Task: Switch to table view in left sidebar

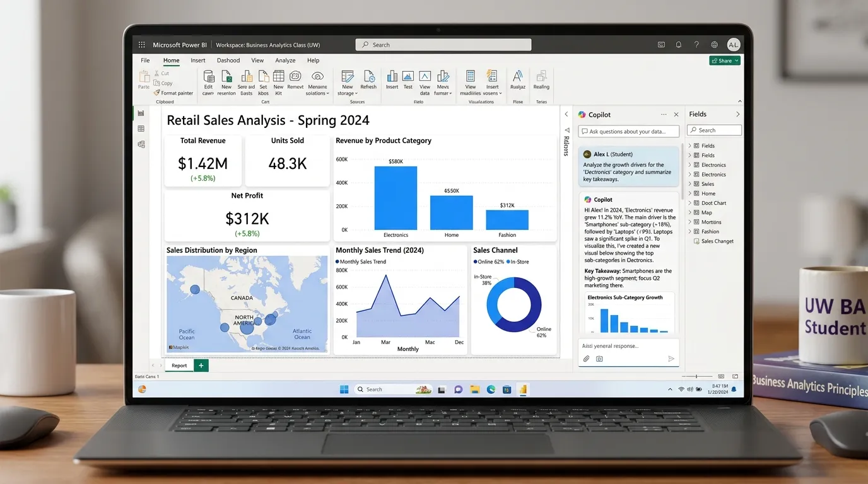Action: click(141, 129)
